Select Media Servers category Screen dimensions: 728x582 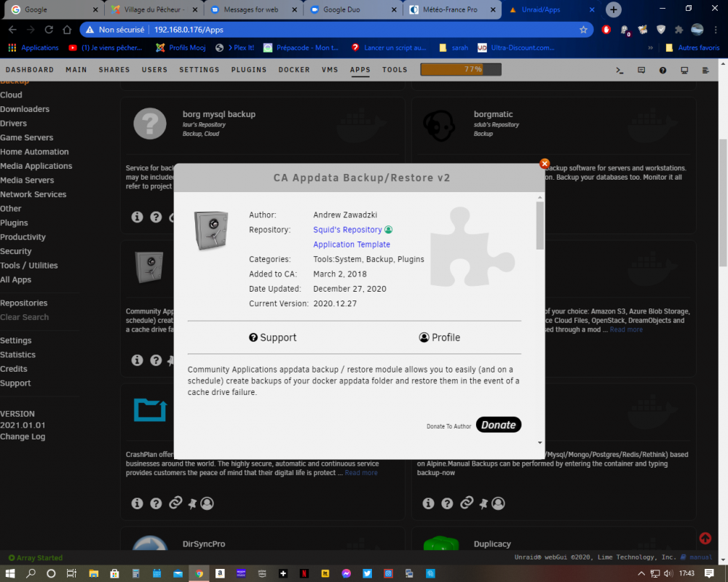(27, 180)
